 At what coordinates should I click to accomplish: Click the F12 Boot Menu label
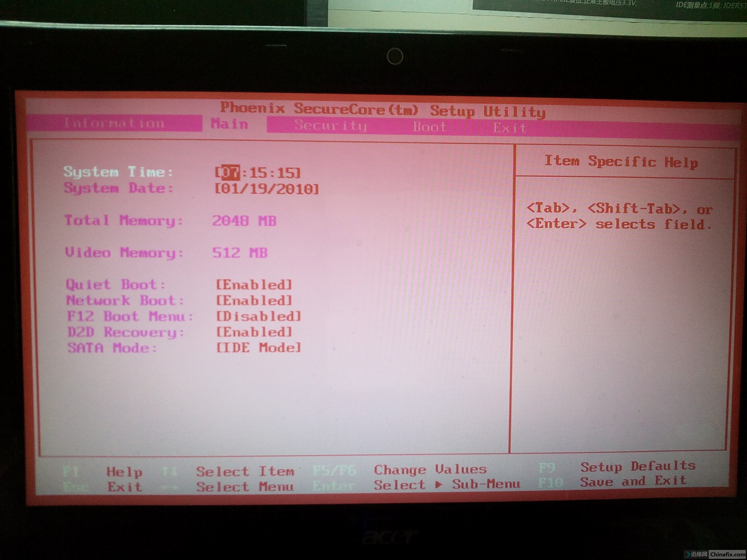pos(130,316)
